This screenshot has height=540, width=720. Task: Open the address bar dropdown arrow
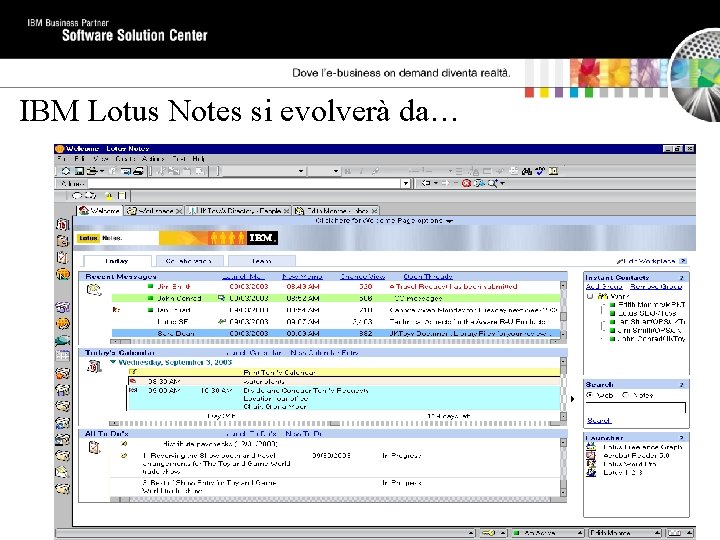pyautogui.click(x=405, y=183)
